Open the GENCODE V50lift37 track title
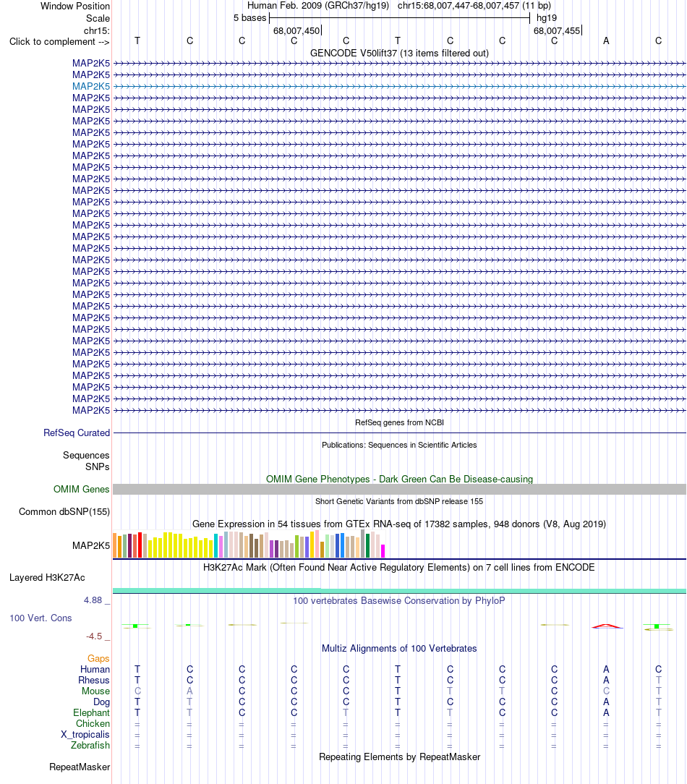 (399, 53)
